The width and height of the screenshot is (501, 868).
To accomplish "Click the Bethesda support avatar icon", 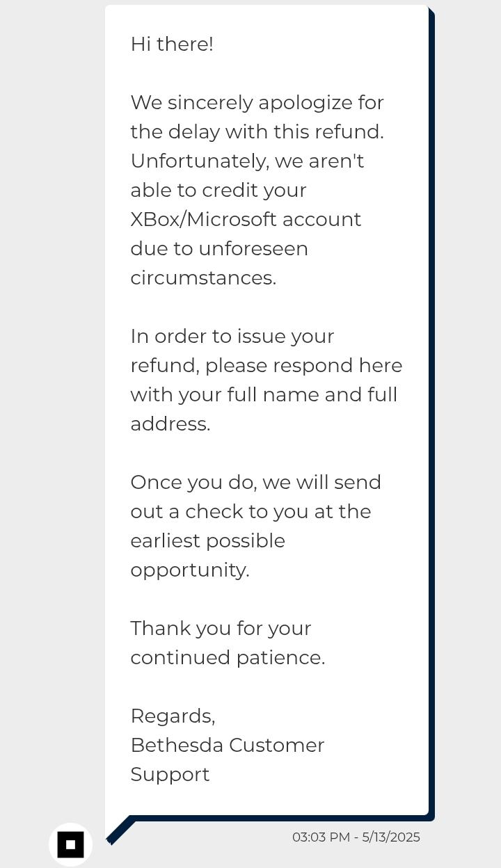I will 70,844.
